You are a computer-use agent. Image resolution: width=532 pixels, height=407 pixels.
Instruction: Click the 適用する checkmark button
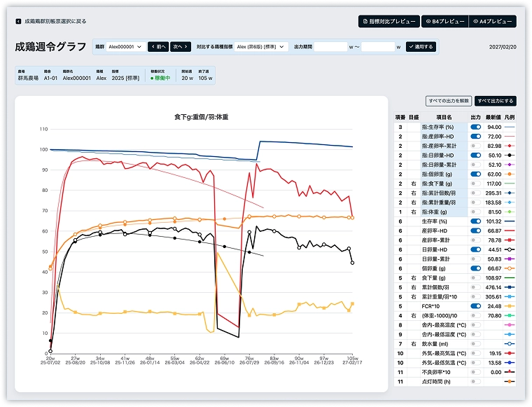click(420, 47)
